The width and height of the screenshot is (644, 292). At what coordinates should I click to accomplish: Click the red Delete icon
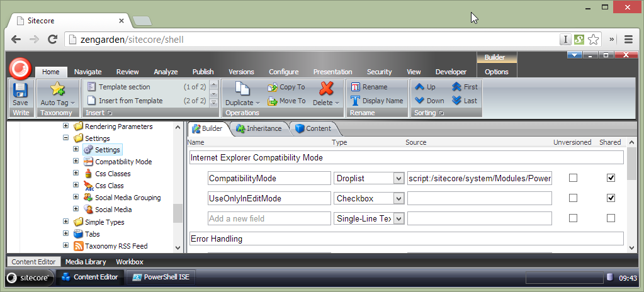[x=326, y=89]
